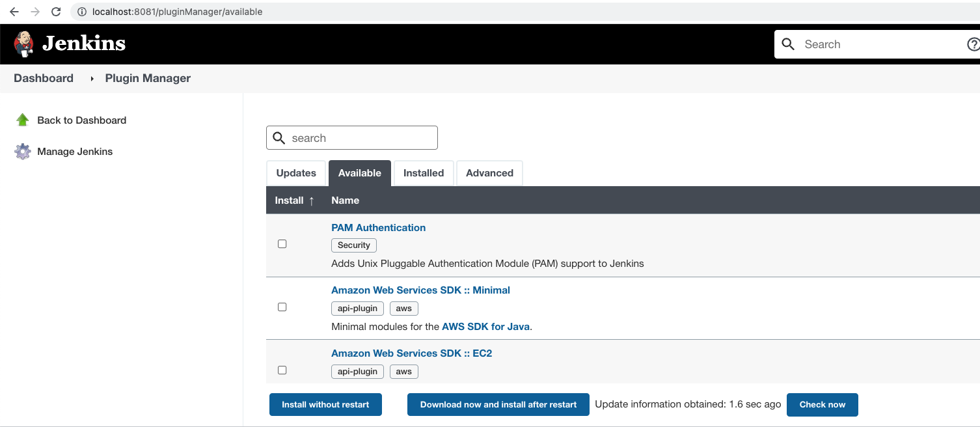
Task: Follow the AWS SDK for Java link
Action: coord(486,327)
